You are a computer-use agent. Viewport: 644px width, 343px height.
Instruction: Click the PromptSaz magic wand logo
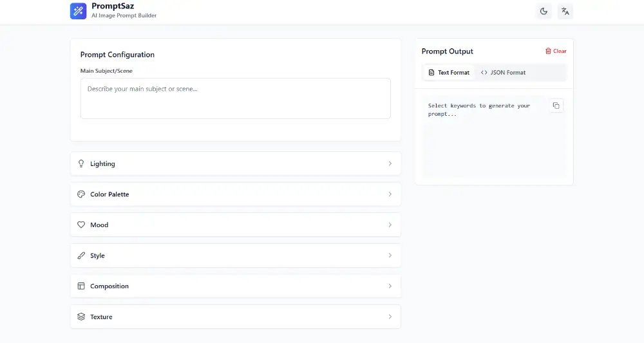pyautogui.click(x=78, y=11)
